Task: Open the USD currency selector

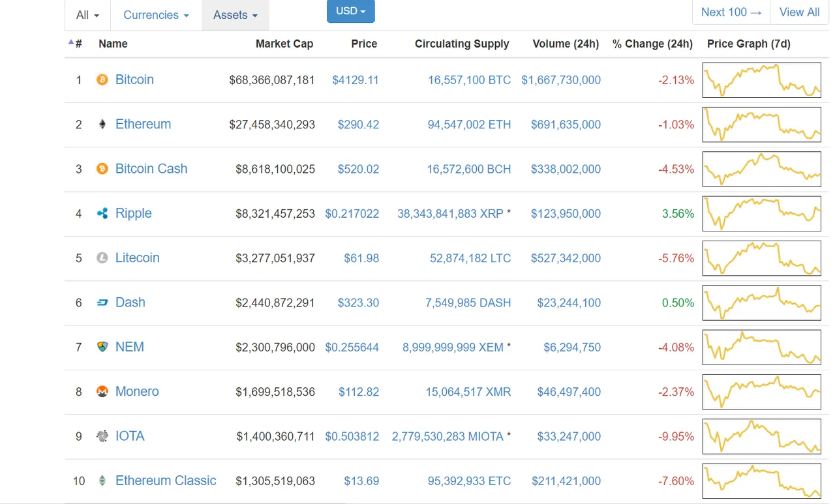Action: pos(351,11)
